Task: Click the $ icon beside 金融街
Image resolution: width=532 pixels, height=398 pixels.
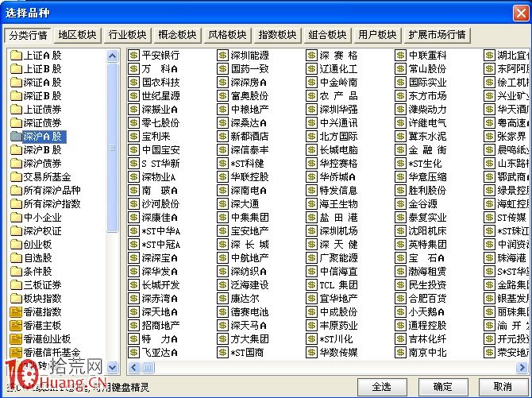Action: coord(400,150)
